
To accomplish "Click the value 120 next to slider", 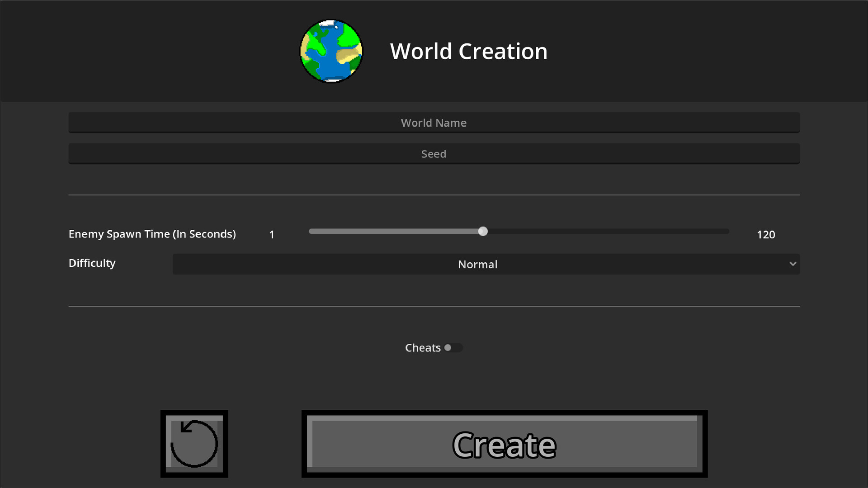I will [766, 234].
